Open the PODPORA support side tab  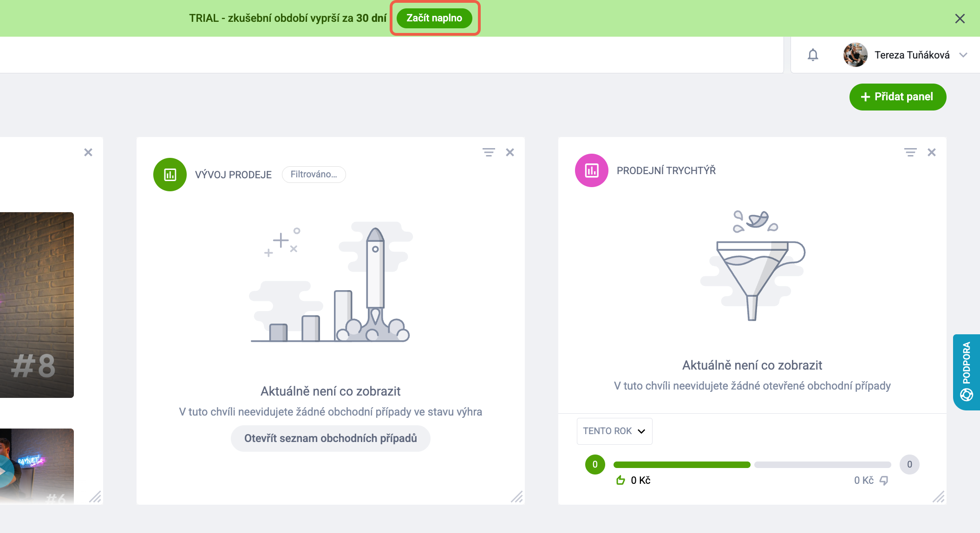[967, 372]
